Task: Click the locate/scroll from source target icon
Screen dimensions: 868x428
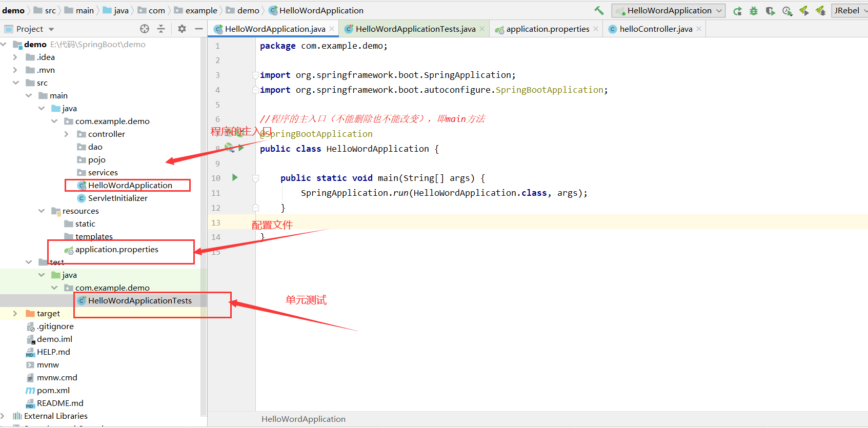Action: [145, 29]
